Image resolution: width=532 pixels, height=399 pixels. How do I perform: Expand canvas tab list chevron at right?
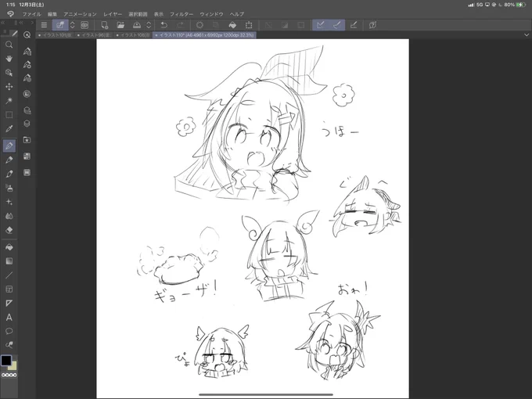click(x=527, y=34)
